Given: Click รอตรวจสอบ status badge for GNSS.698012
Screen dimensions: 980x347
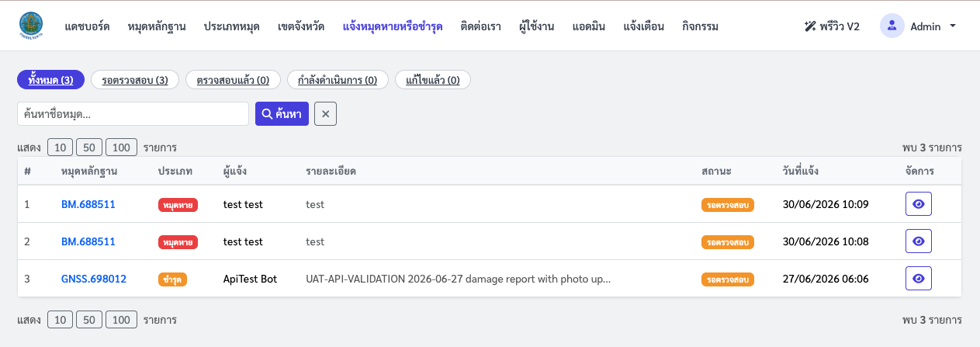Looking at the screenshot, I should (728, 279).
